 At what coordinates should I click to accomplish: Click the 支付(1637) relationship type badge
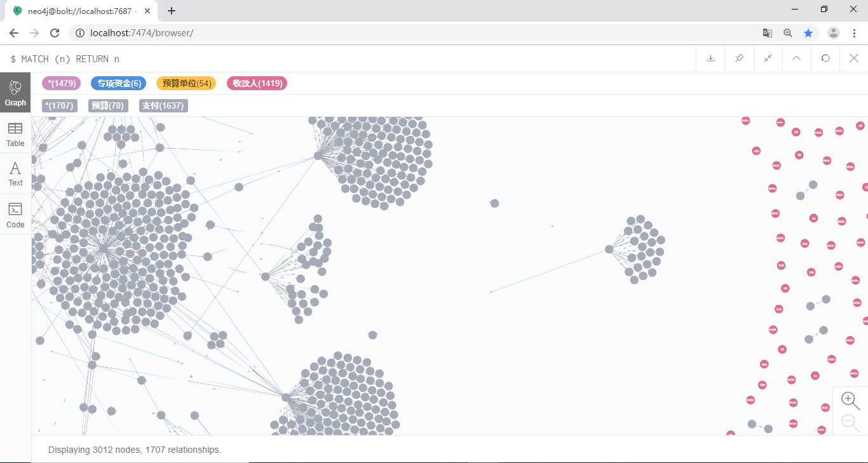pos(163,105)
